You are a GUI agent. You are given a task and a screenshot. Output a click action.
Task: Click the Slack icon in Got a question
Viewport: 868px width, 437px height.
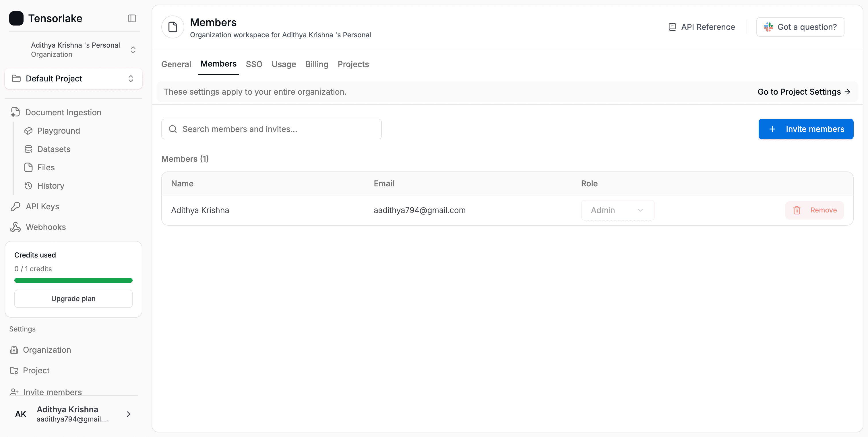coord(768,27)
